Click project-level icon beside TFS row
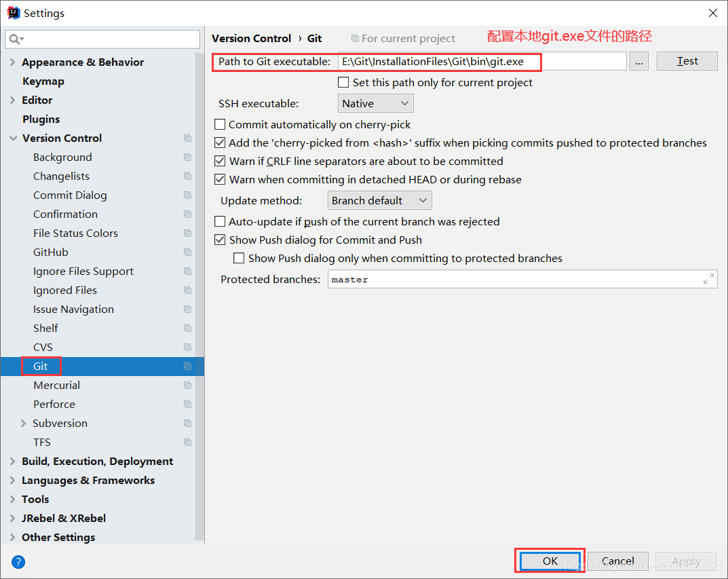This screenshot has height=579, width=728. pyautogui.click(x=187, y=443)
